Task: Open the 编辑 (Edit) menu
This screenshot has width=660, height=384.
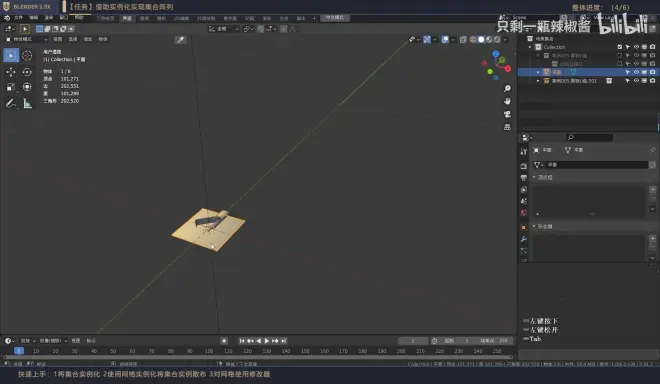Action: (x=34, y=18)
